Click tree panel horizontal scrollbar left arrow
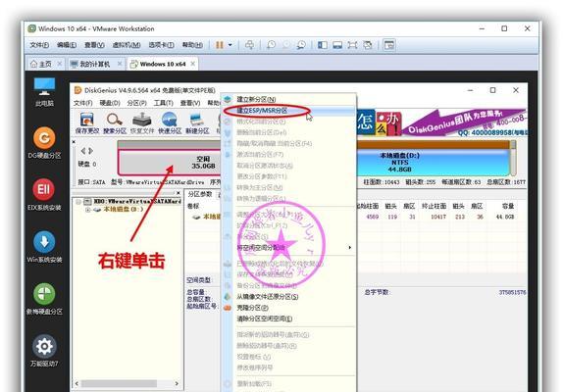Screen dimensions: 563x392 (77, 384)
